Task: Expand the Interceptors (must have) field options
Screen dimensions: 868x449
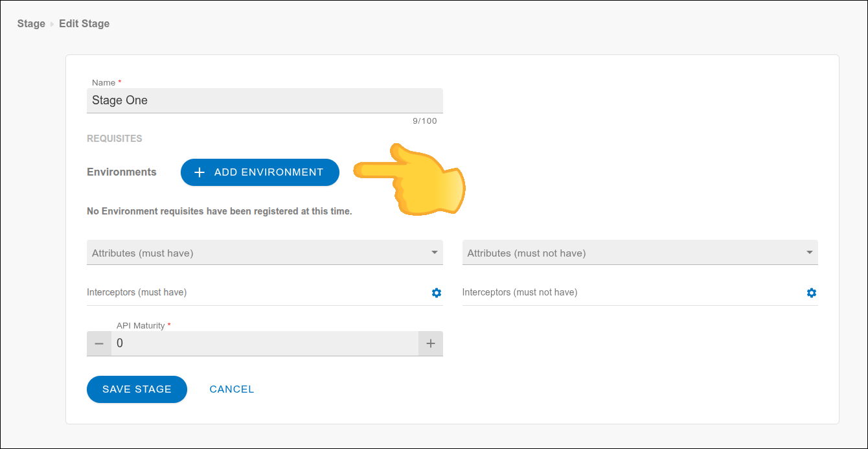Action: pos(436,292)
